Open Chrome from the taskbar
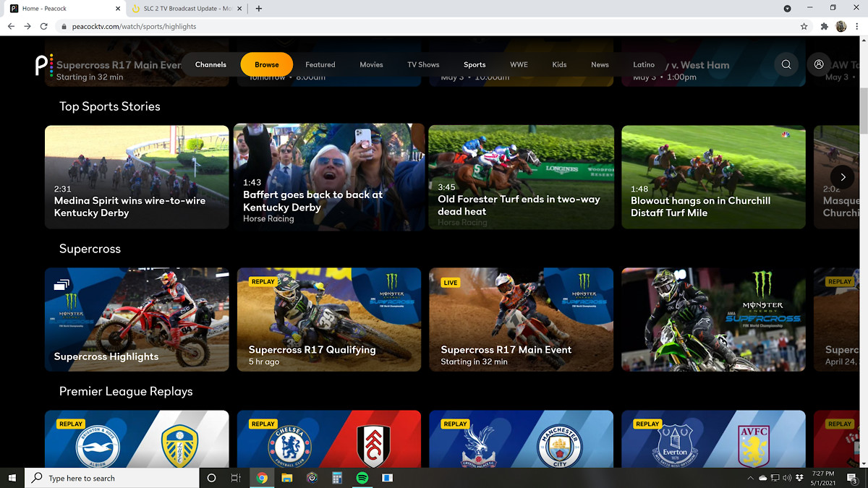868x488 pixels. pos(262,478)
